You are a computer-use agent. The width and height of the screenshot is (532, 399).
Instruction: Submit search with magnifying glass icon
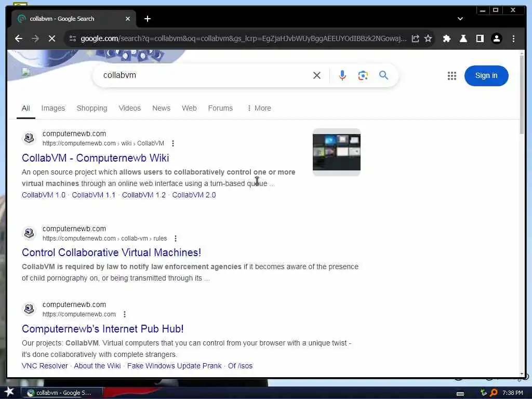click(383, 75)
